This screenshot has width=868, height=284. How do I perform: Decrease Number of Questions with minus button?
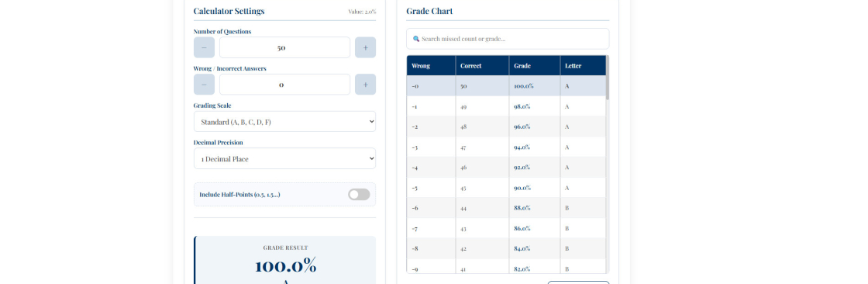coord(204,47)
